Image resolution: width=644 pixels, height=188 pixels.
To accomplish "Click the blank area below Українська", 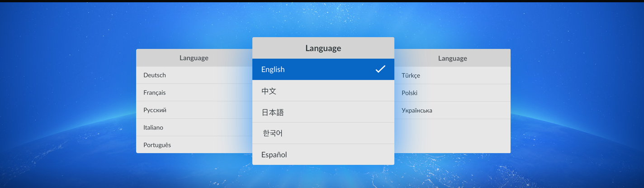I will pyautogui.click(x=452, y=136).
